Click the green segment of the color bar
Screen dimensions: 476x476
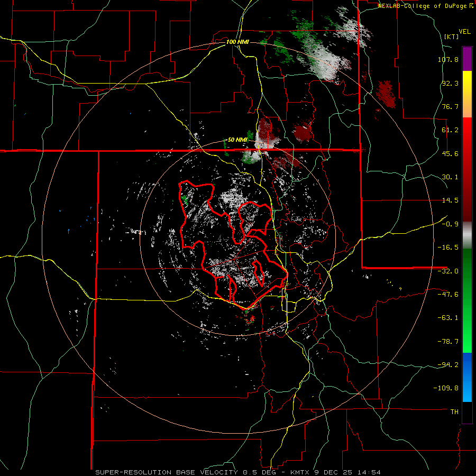[x=467, y=300]
